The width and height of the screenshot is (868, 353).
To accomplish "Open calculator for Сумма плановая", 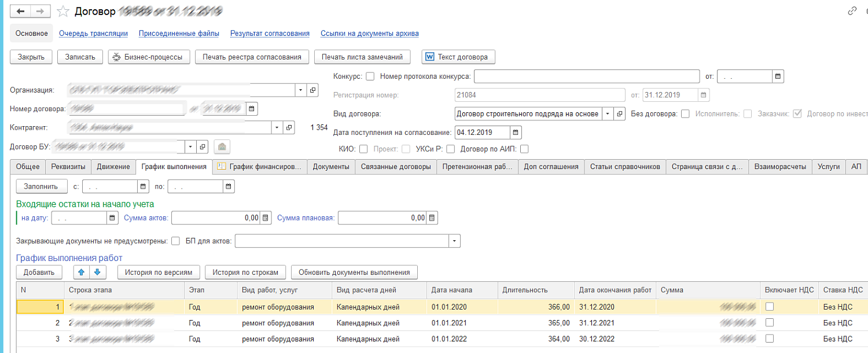I will [x=432, y=218].
